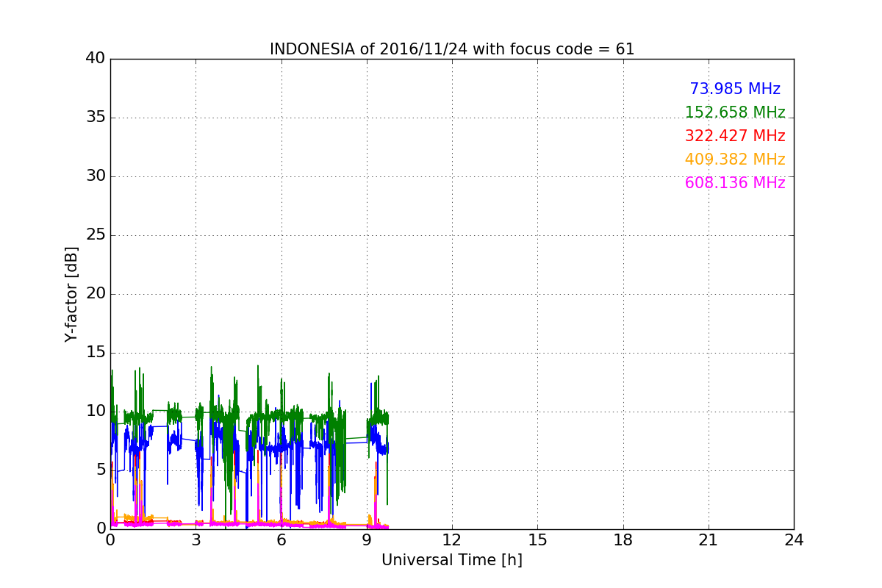Click the x-axis tick label 18
The width and height of the screenshot is (882, 588).
(623, 539)
